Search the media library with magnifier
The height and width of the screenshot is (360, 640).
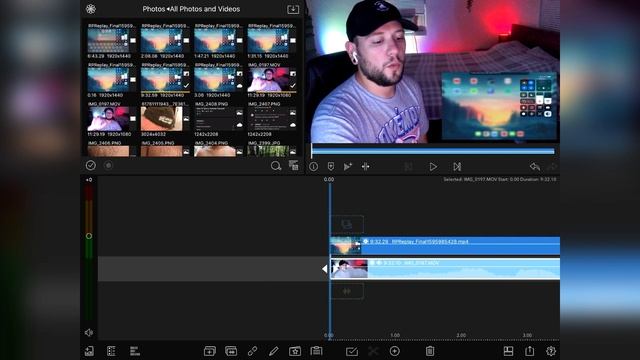point(276,166)
